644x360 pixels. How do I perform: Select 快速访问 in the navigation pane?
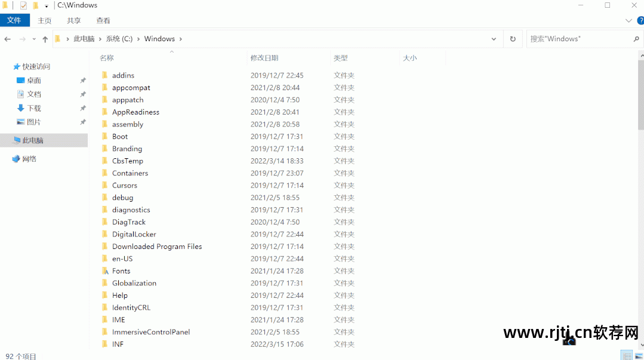pyautogui.click(x=36, y=66)
